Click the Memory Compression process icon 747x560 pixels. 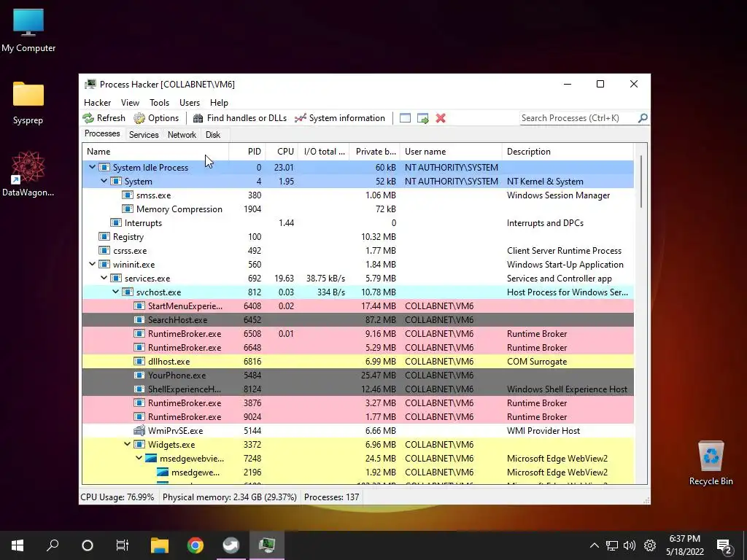(x=127, y=209)
